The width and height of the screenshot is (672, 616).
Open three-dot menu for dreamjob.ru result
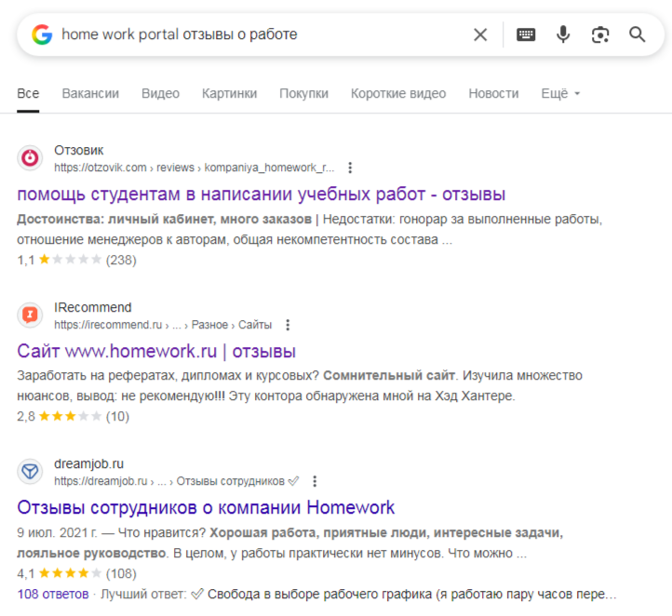click(x=315, y=481)
